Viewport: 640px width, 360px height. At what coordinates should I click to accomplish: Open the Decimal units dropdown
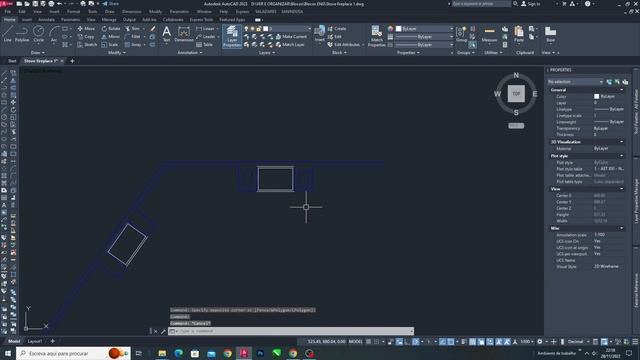point(578,341)
